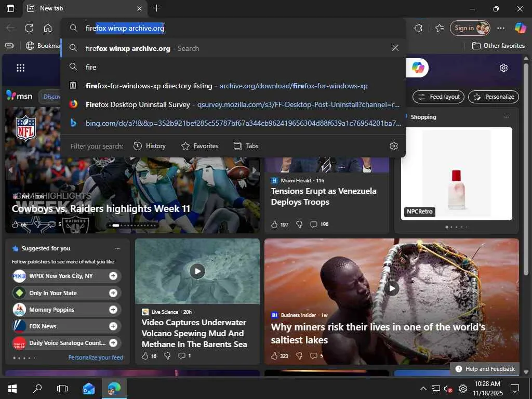Select the bing.com/ck history suggestion

pyautogui.click(x=233, y=123)
